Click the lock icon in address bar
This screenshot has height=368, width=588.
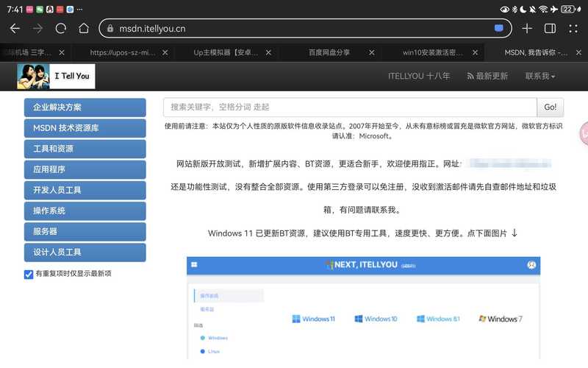point(110,29)
